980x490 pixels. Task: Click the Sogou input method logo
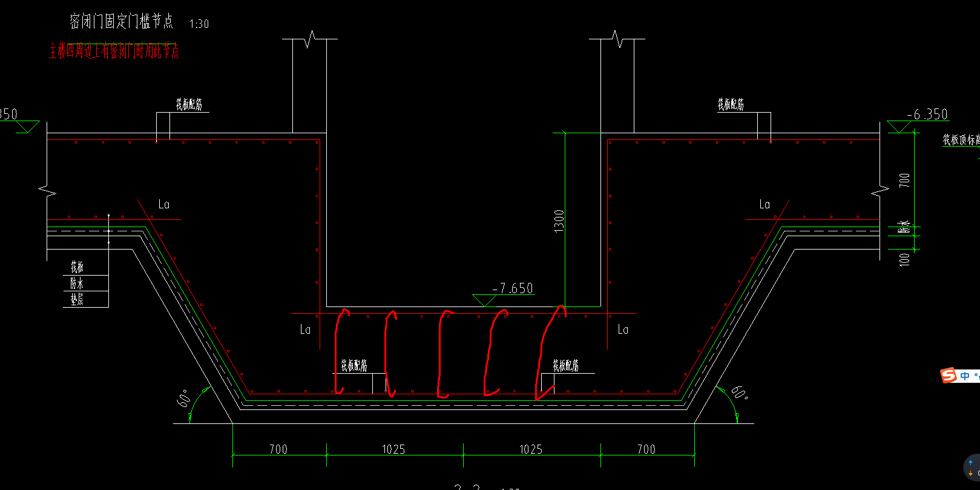(948, 376)
